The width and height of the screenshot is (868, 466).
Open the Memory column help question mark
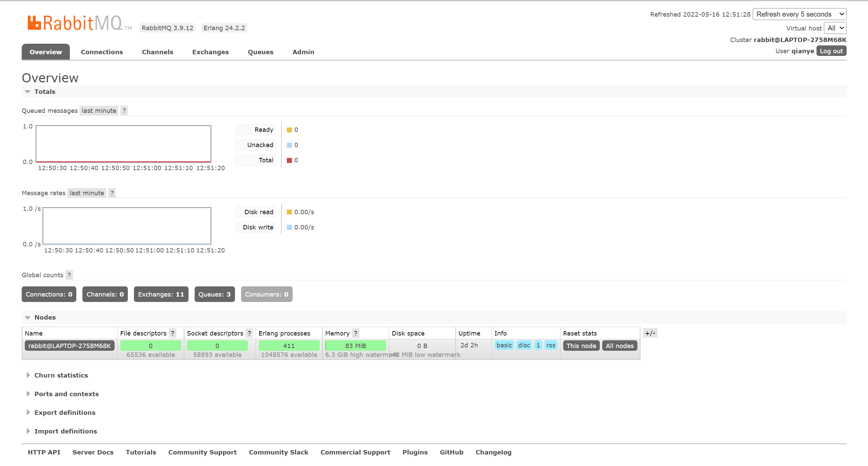[x=356, y=333]
